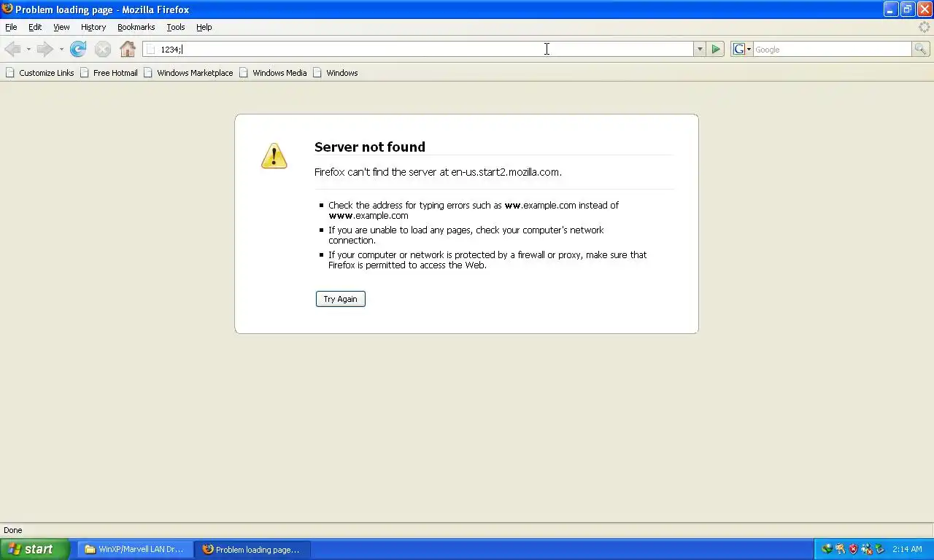Open the Windows start menu
The image size is (934, 560).
coord(34,549)
